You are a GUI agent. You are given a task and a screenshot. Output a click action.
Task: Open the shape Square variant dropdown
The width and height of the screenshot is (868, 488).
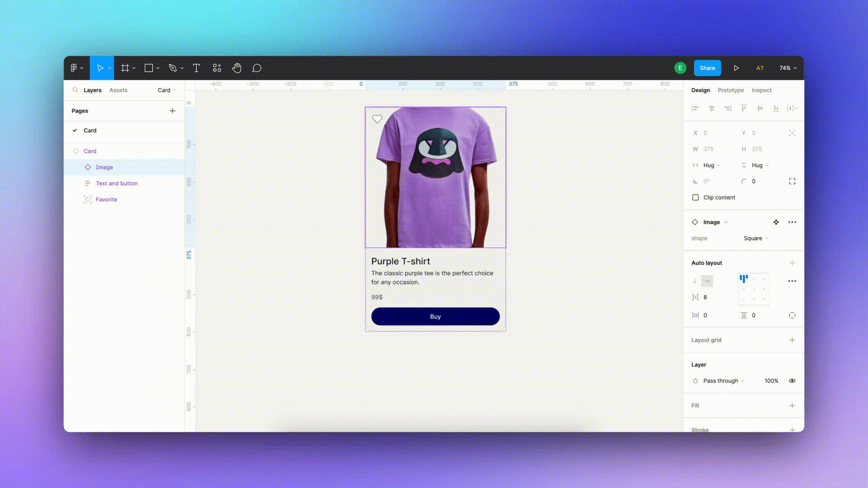click(756, 239)
